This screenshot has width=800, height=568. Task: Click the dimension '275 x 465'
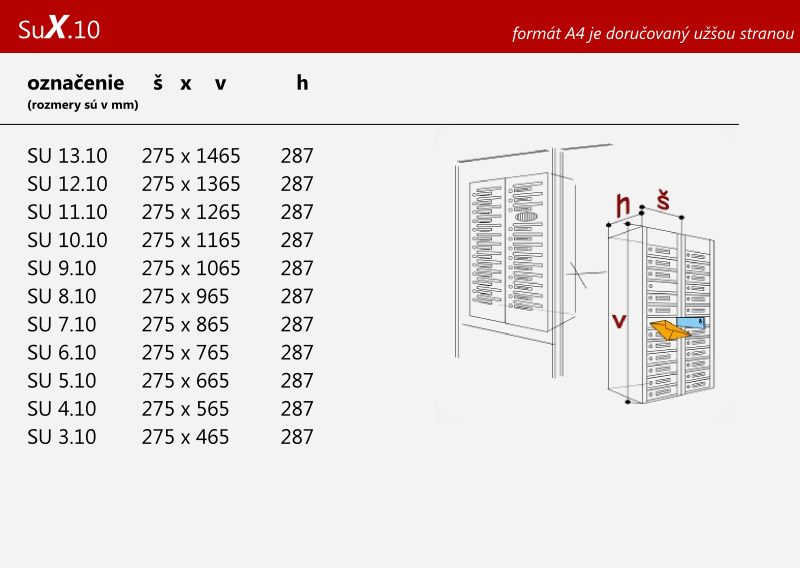(x=185, y=436)
